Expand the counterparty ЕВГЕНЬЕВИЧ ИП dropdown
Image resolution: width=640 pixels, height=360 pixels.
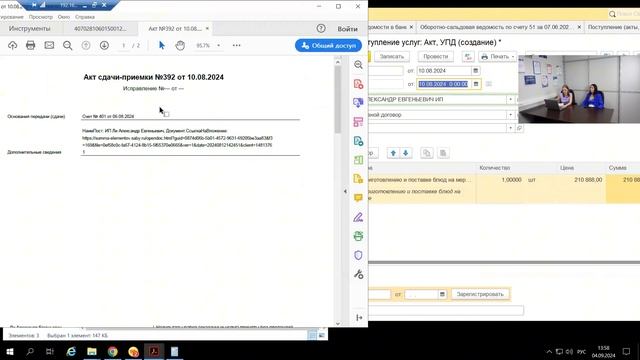510,100
